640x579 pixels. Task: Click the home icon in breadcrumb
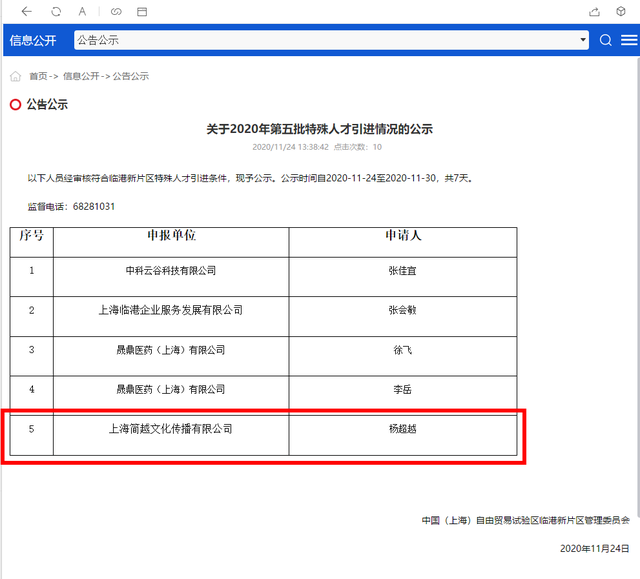(x=15, y=76)
